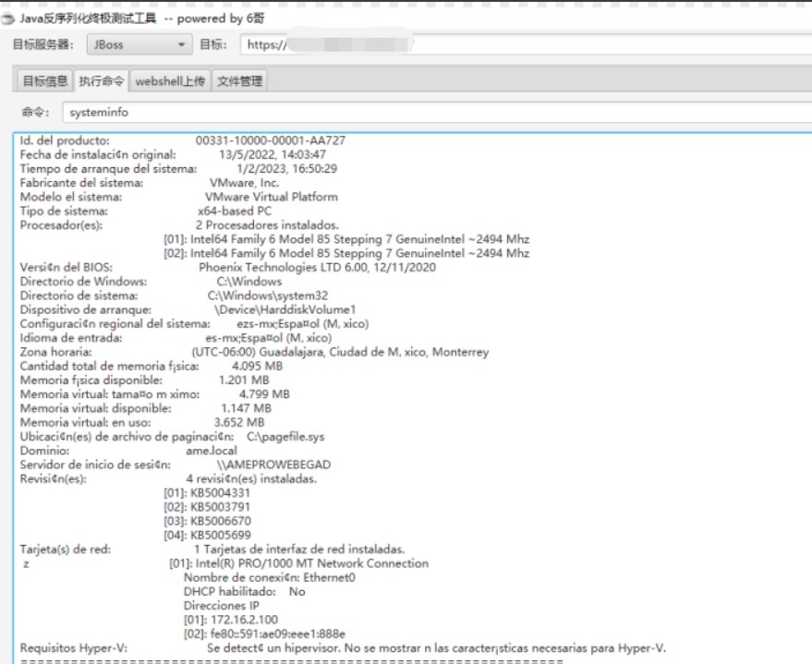Click the C:\Windows directory value
Screen dimensions: 812x664
pyautogui.click(x=249, y=282)
